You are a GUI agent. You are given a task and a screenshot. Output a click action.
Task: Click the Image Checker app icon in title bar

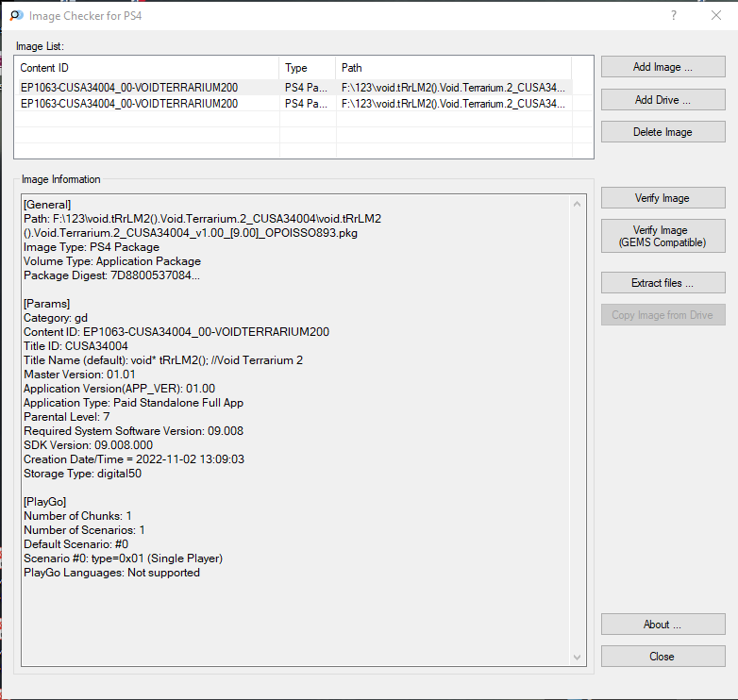[x=16, y=15]
